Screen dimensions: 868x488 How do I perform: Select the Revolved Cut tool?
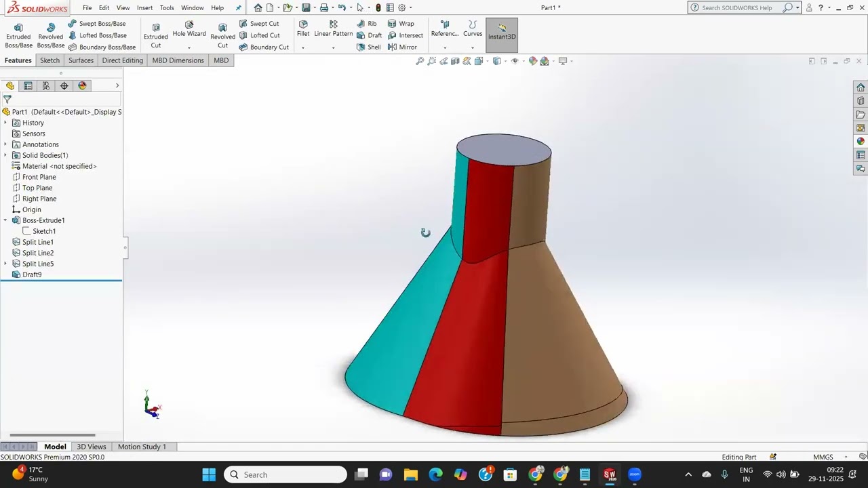(x=222, y=35)
